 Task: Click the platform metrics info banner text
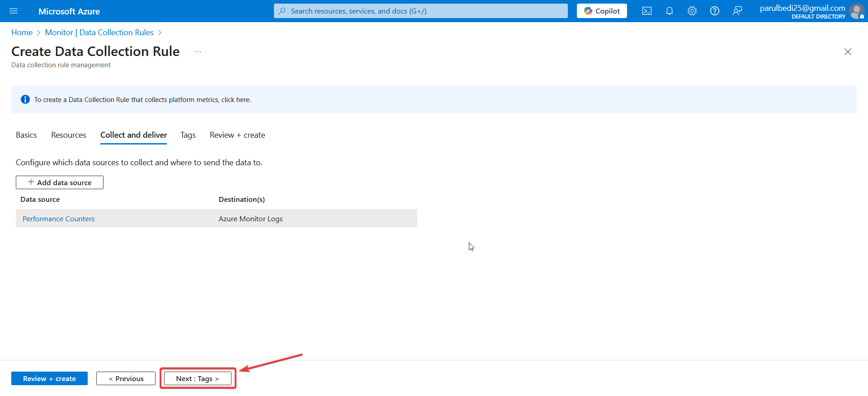(x=142, y=100)
